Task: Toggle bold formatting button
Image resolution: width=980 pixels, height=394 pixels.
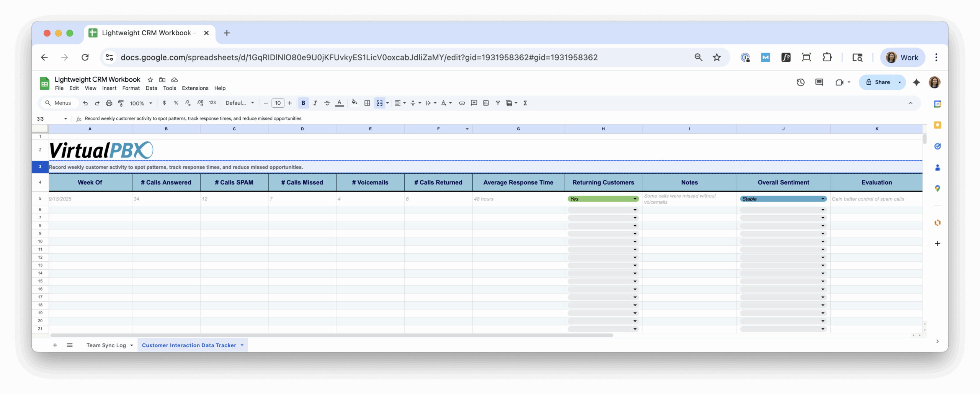Action: pos(303,103)
